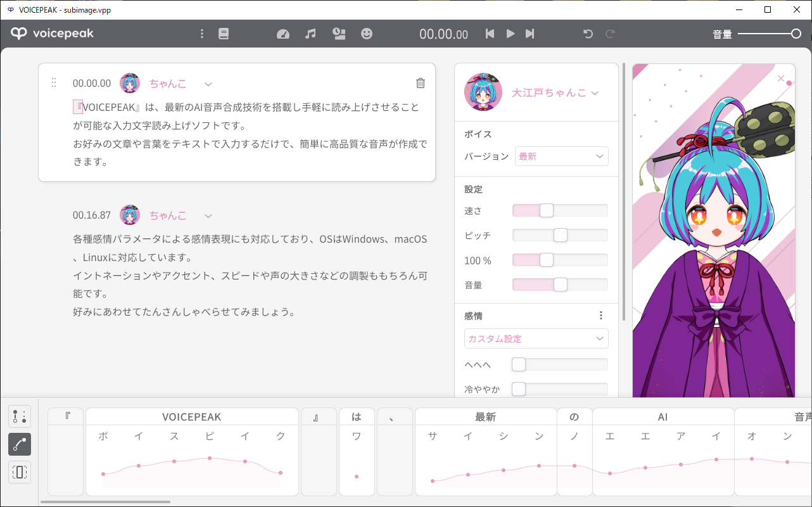Select the AI word segment in timeline

663,416
